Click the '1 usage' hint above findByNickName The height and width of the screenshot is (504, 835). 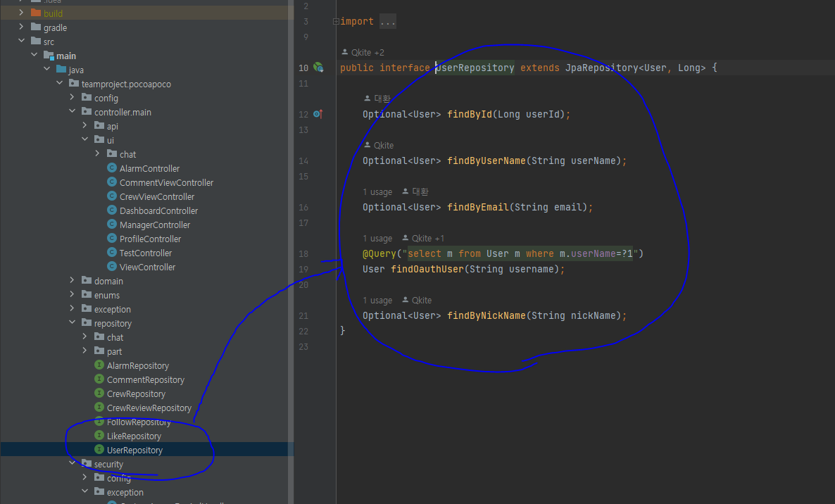(377, 300)
